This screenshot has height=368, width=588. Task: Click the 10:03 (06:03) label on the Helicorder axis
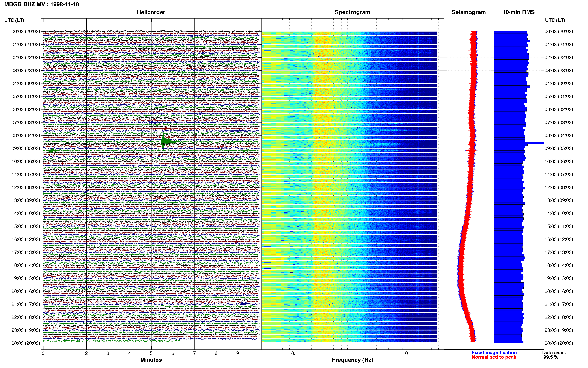(x=26, y=161)
